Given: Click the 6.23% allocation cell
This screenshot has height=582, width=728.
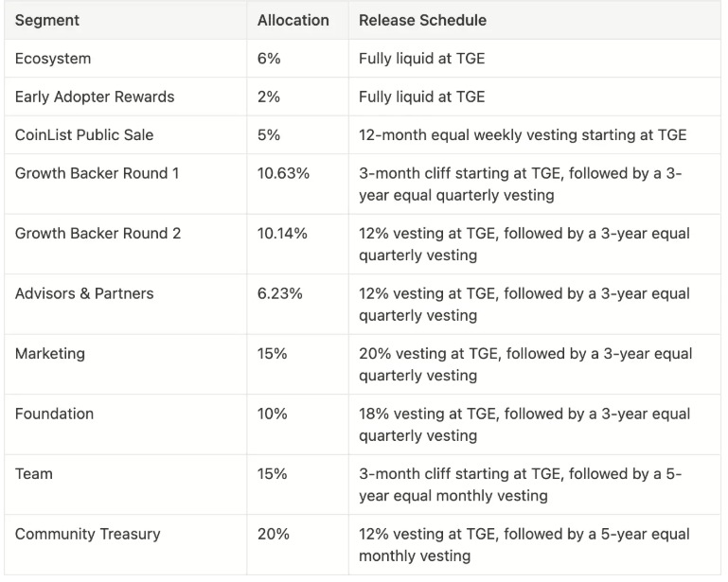Looking at the screenshot, I should click(x=280, y=293).
